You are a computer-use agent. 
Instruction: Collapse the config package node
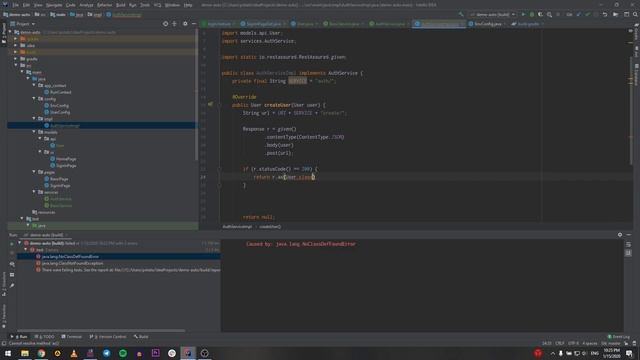click(34, 98)
